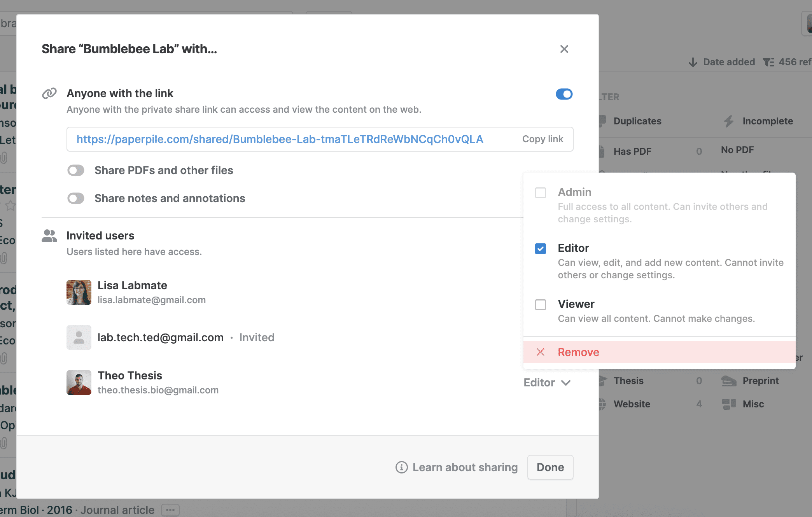Disable the Anyone with the link toggle
The image size is (812, 517).
click(x=564, y=94)
